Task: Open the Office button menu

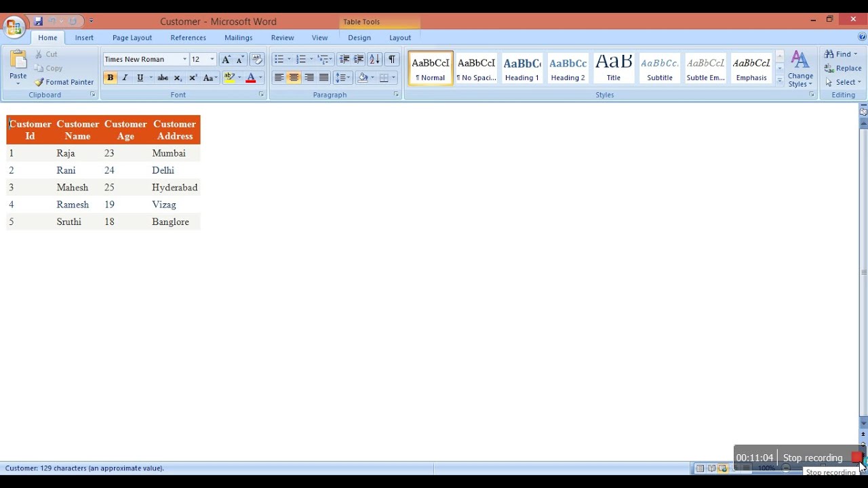Action: point(14,27)
